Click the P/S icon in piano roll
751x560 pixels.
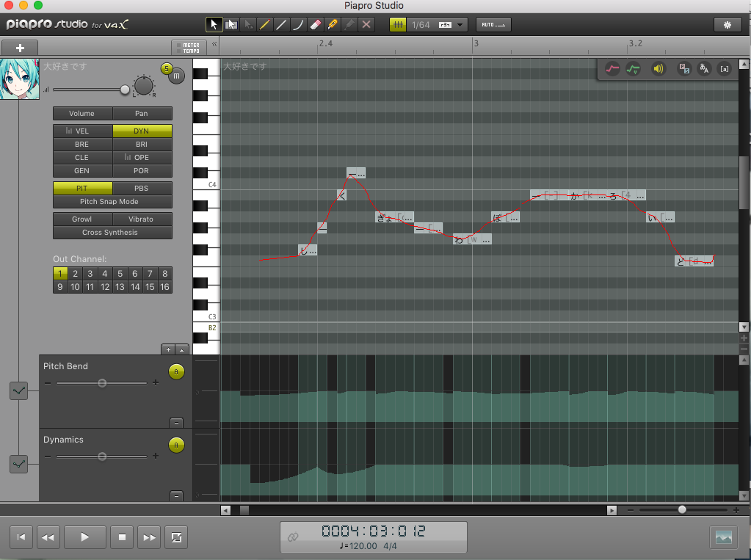coord(684,69)
